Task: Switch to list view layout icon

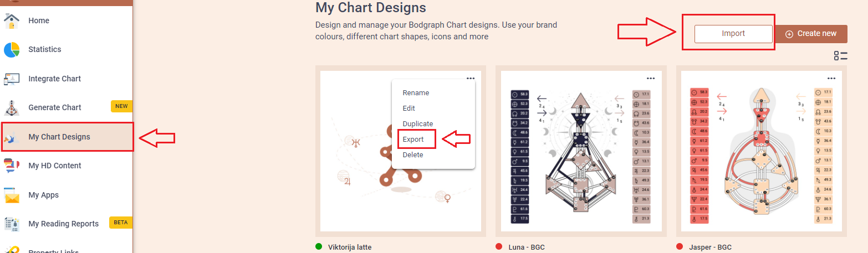Action: 840,55
